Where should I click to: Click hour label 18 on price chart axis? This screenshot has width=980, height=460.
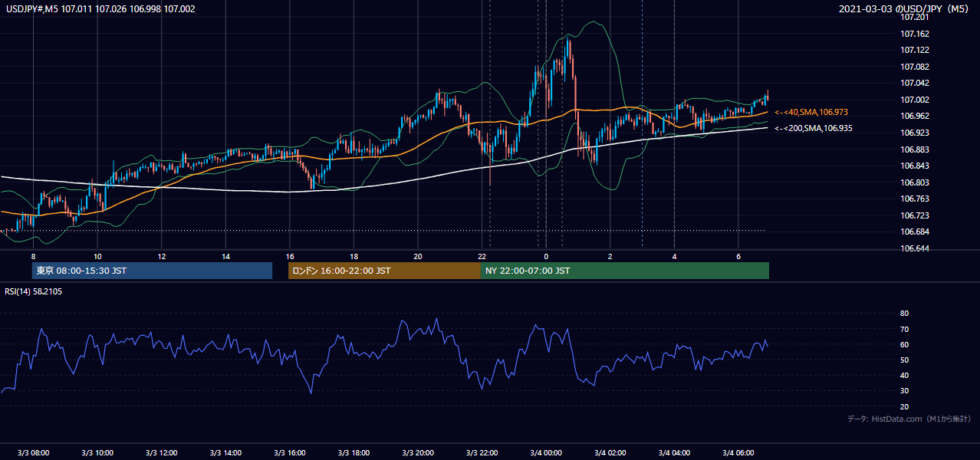click(354, 256)
